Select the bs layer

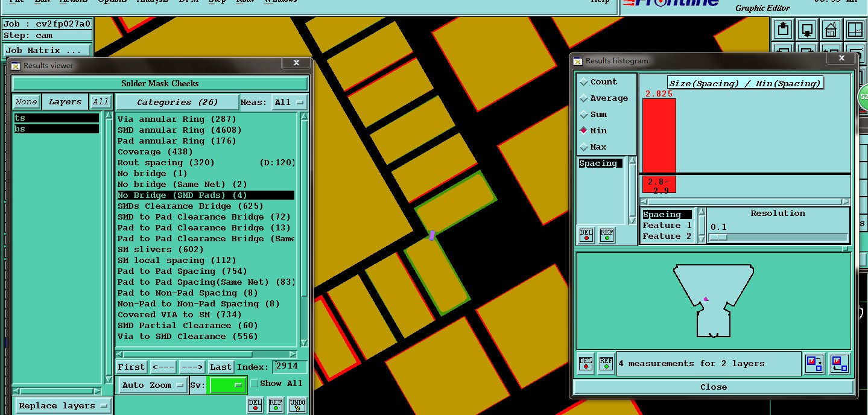click(57, 129)
